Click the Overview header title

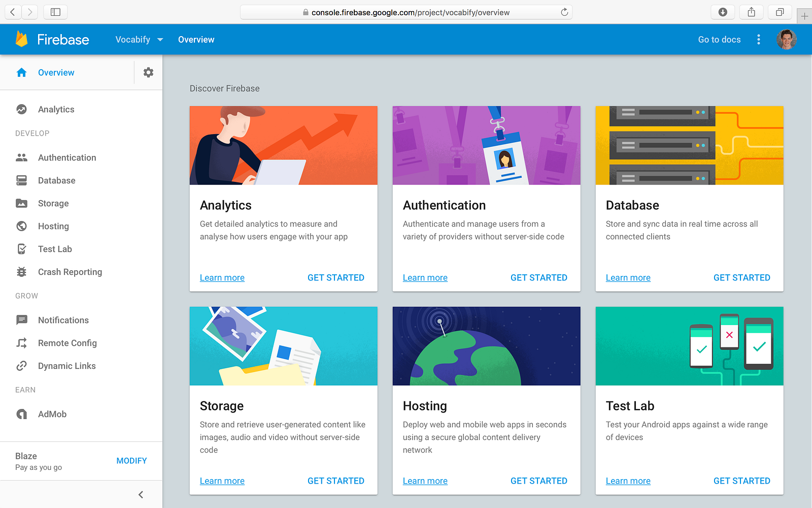(196, 40)
